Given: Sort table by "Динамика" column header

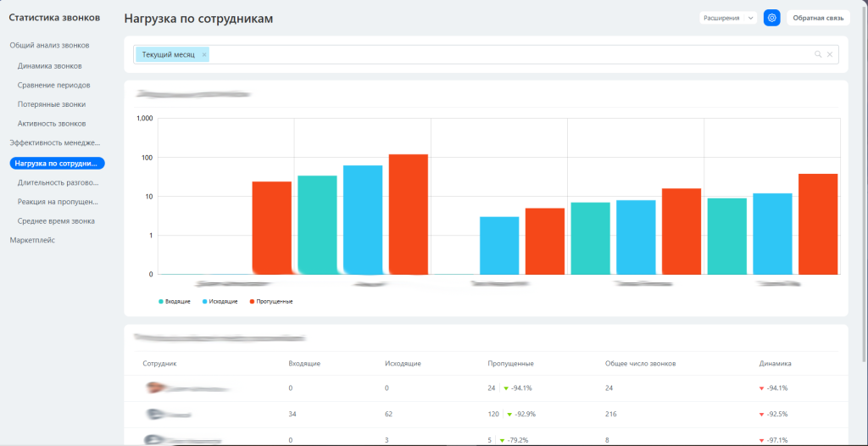Looking at the screenshot, I should pyautogui.click(x=775, y=363).
